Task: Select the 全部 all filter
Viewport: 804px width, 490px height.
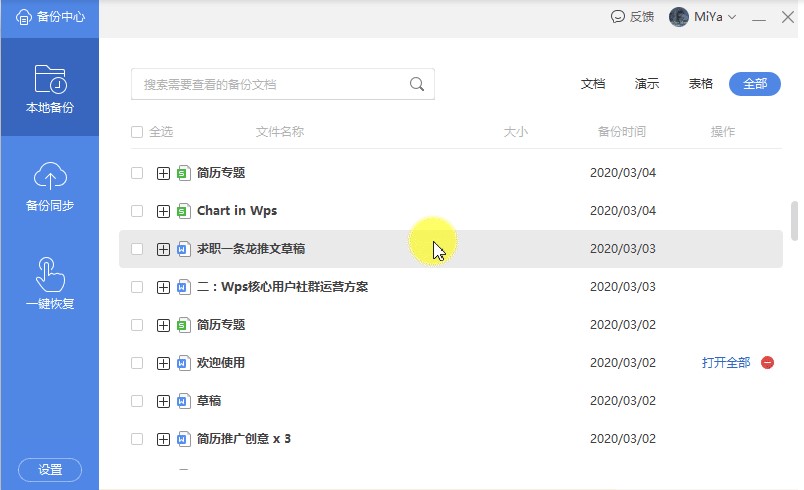Action: 755,84
